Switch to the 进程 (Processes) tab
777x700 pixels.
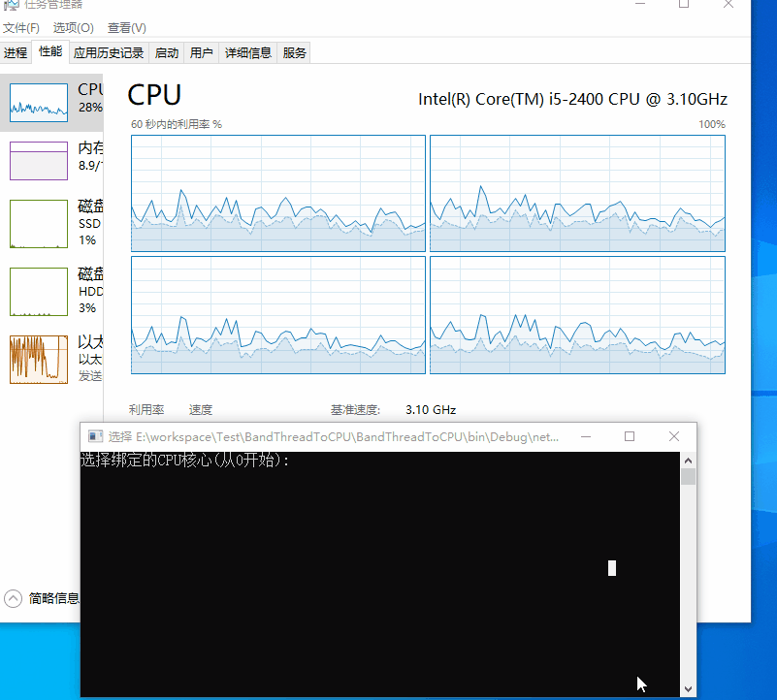(16, 52)
